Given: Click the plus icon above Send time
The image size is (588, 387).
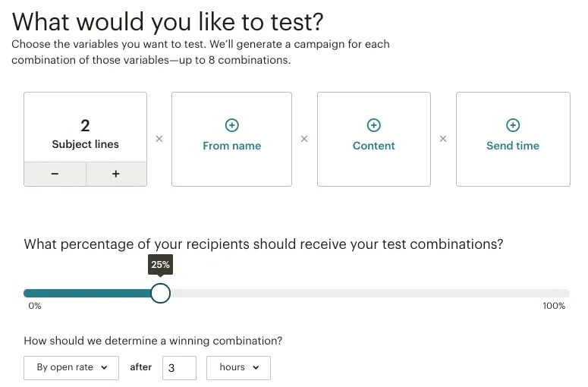Looking at the screenshot, I should point(513,124).
